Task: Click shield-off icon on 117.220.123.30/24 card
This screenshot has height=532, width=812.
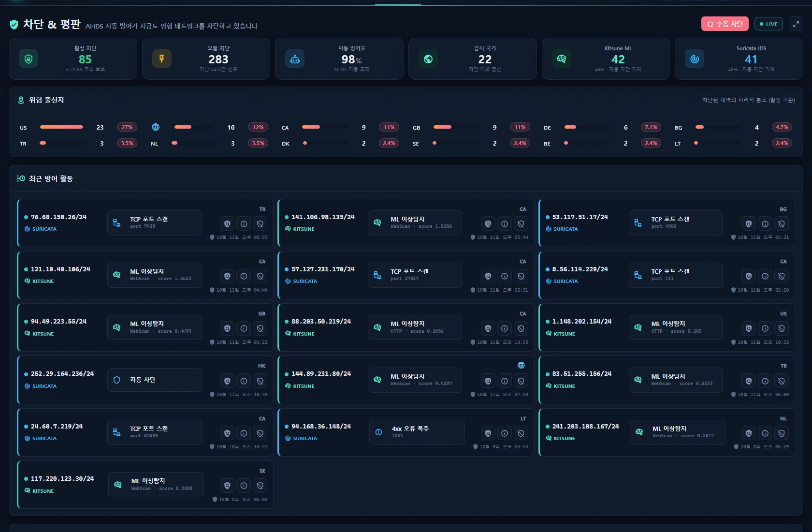Action: (261, 486)
